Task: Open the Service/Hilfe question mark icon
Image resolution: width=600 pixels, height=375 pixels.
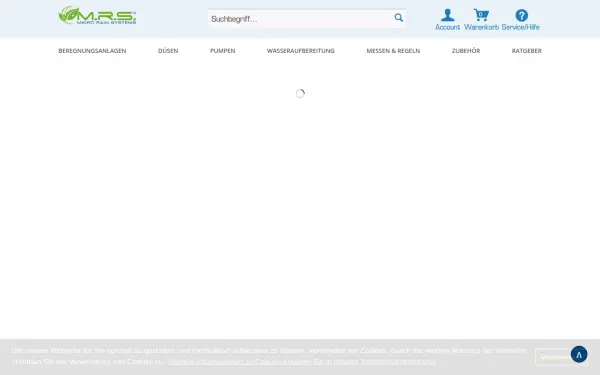Action: 521,15
